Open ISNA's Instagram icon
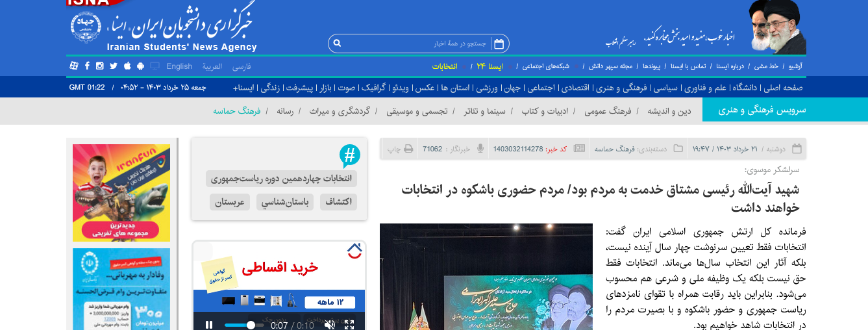The image size is (868, 330). coord(100,66)
